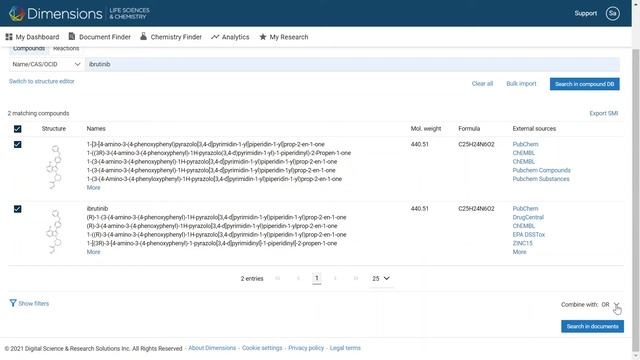Image resolution: width=640 pixels, height=360 pixels.
Task: Open Pubchem Compounds link
Action: [541, 171]
